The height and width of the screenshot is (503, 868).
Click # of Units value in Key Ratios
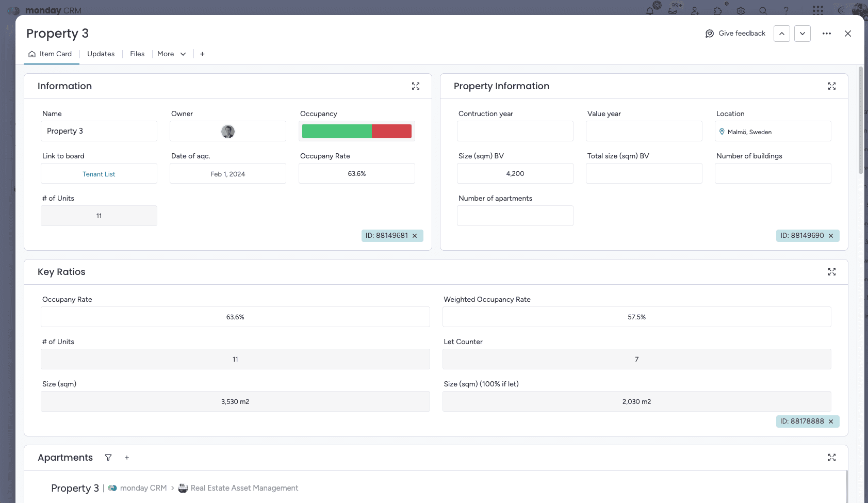(235, 359)
